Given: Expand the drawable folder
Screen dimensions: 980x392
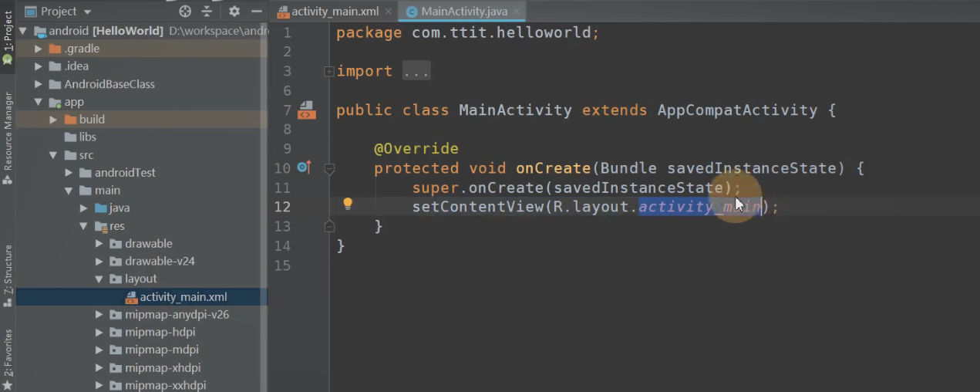Looking at the screenshot, I should pyautogui.click(x=99, y=244).
